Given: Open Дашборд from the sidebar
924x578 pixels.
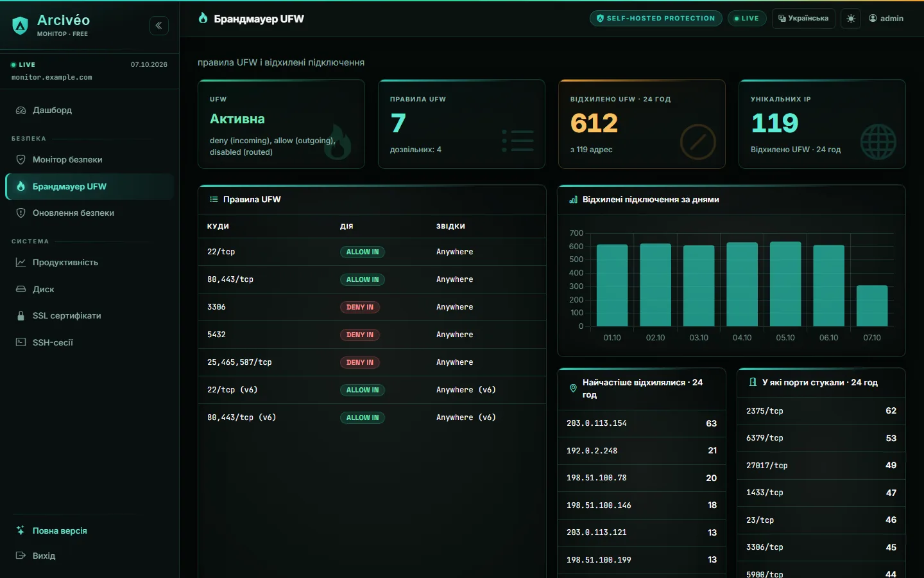Looking at the screenshot, I should point(90,110).
